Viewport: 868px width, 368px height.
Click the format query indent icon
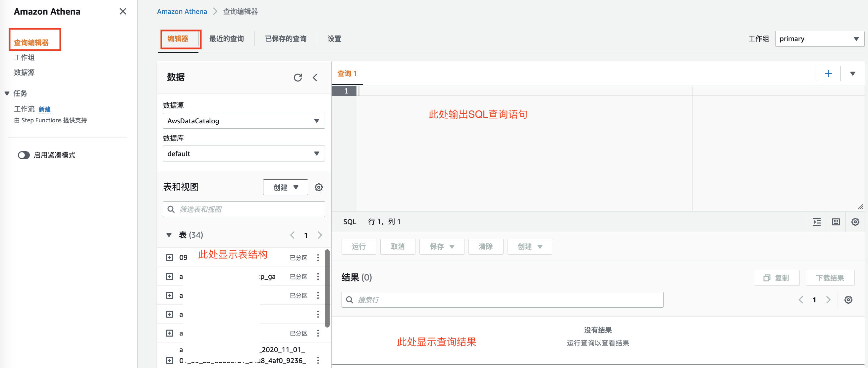coord(816,221)
